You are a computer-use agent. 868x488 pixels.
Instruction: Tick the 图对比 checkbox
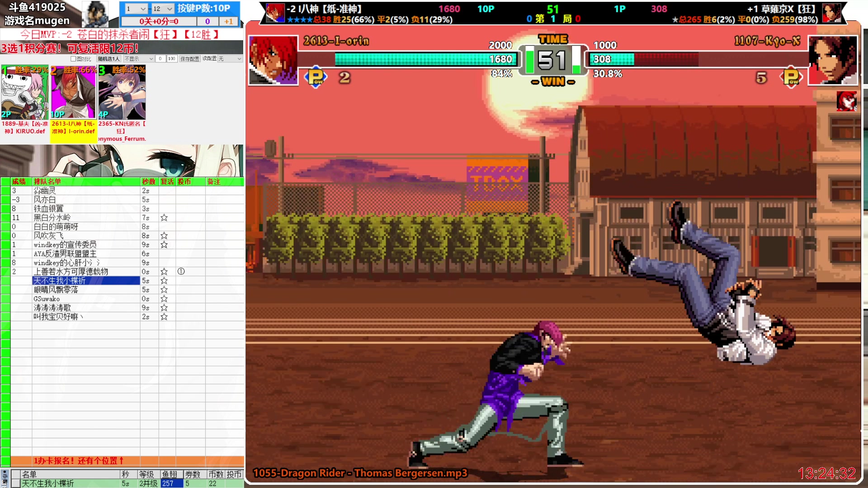tap(73, 59)
